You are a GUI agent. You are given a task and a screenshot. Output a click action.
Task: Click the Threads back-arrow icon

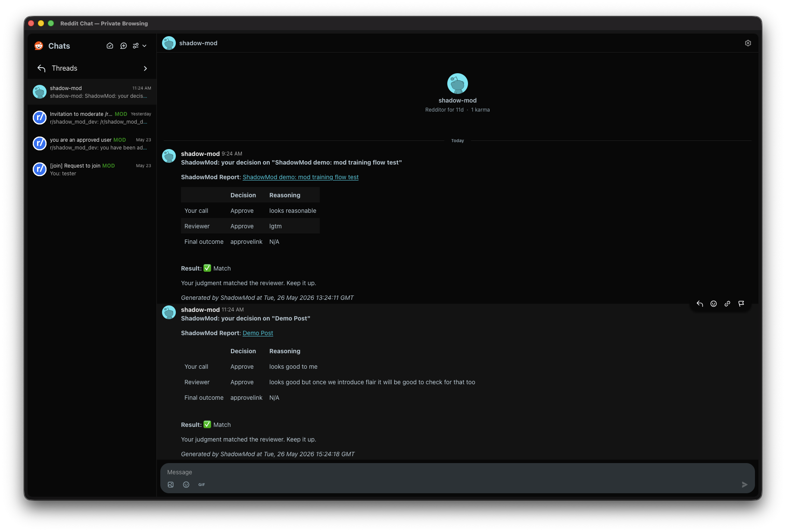pos(41,68)
